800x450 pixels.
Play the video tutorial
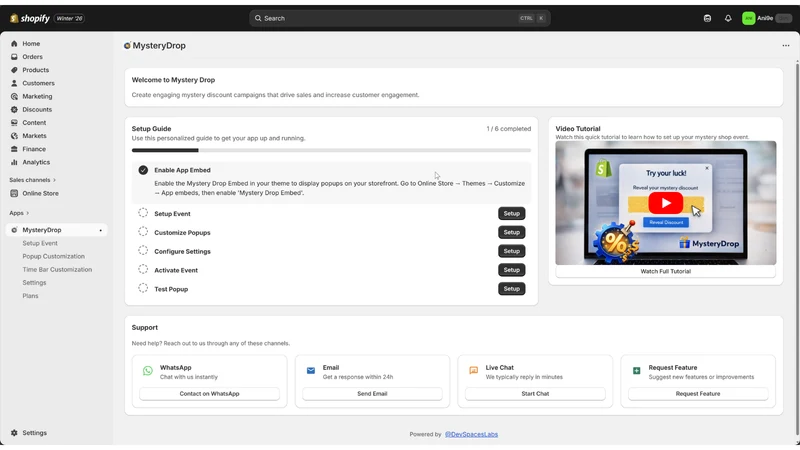click(666, 203)
